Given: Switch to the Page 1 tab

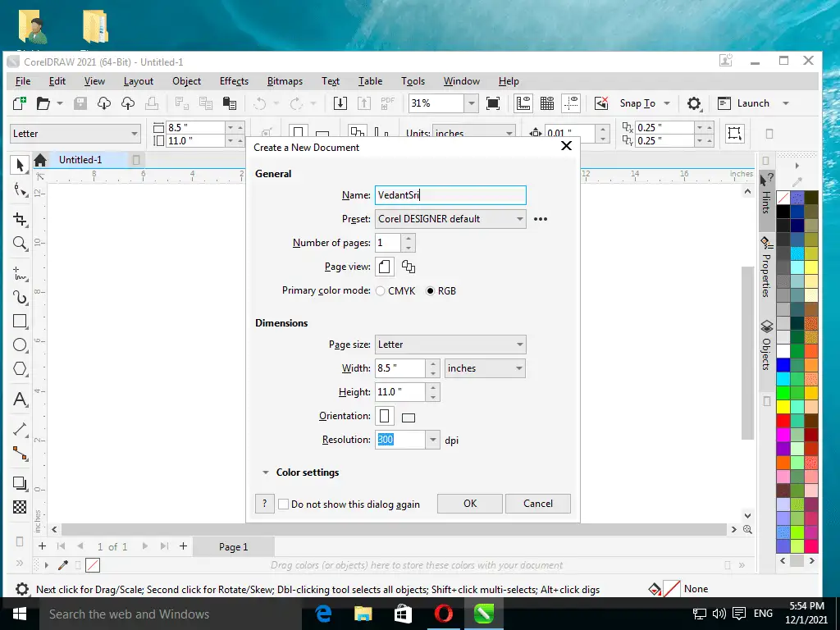Looking at the screenshot, I should pyautogui.click(x=234, y=547).
